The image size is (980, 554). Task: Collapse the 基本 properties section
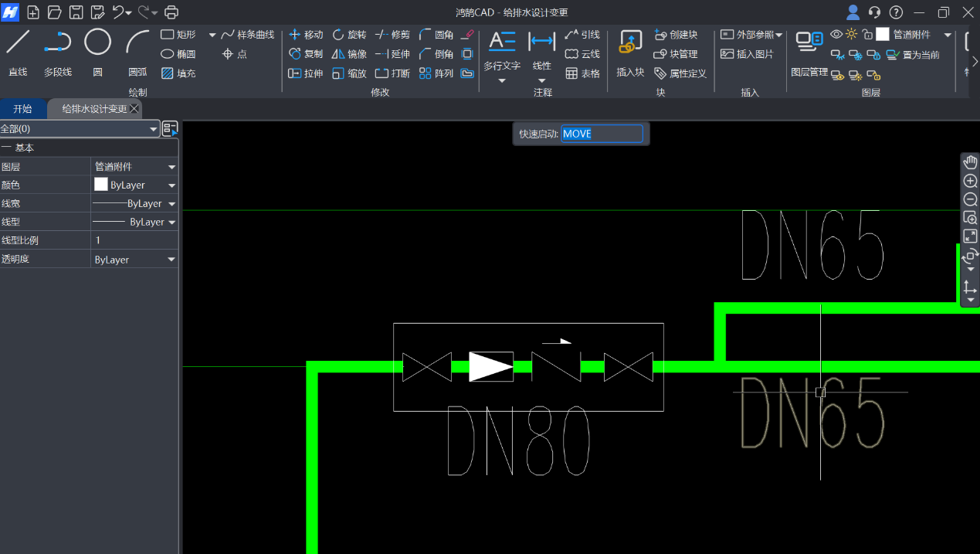(x=6, y=148)
